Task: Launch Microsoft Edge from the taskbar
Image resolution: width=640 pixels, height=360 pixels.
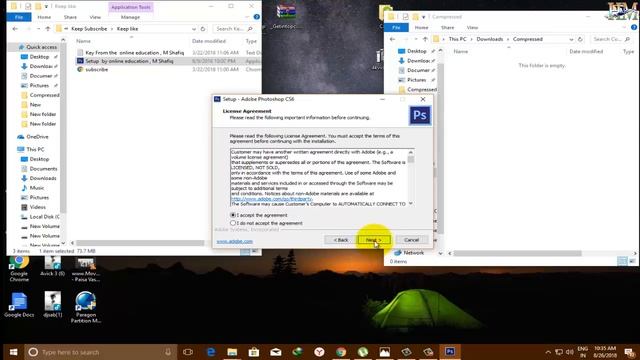Action: [211, 352]
